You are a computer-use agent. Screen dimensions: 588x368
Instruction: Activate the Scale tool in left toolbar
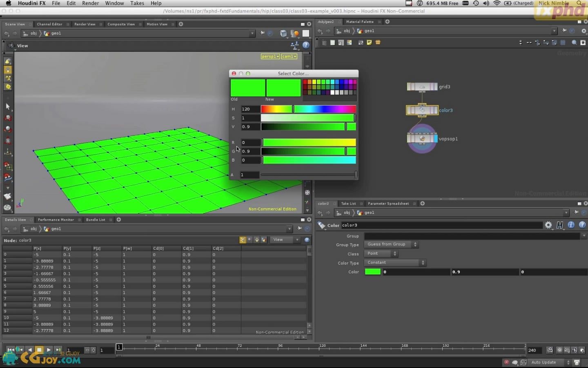click(7, 141)
